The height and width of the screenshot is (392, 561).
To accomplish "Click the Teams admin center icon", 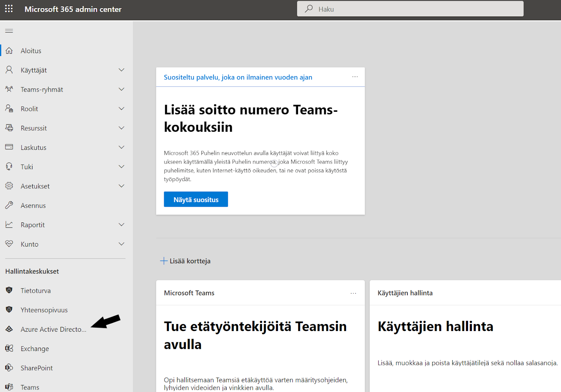I will pyautogui.click(x=9, y=387).
